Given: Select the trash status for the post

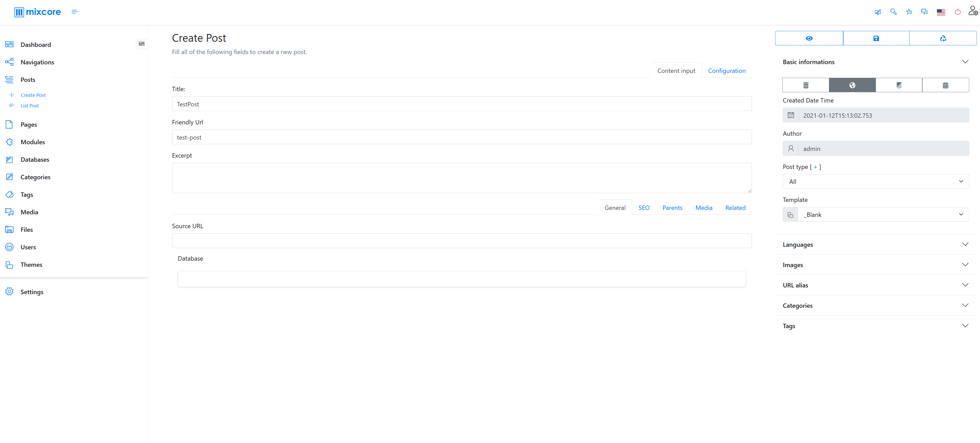Looking at the screenshot, I should point(805,85).
